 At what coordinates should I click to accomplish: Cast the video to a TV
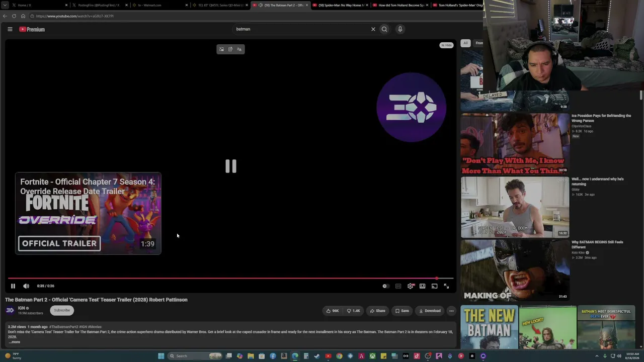coord(434,286)
